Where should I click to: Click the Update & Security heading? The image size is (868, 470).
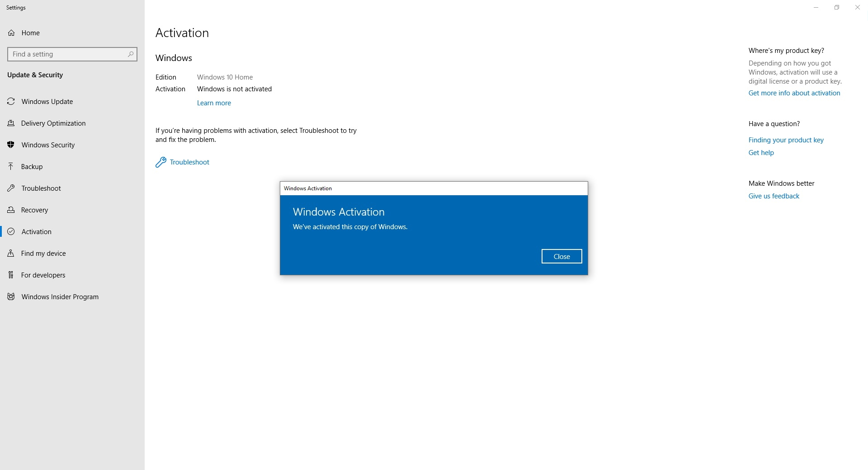[35, 75]
